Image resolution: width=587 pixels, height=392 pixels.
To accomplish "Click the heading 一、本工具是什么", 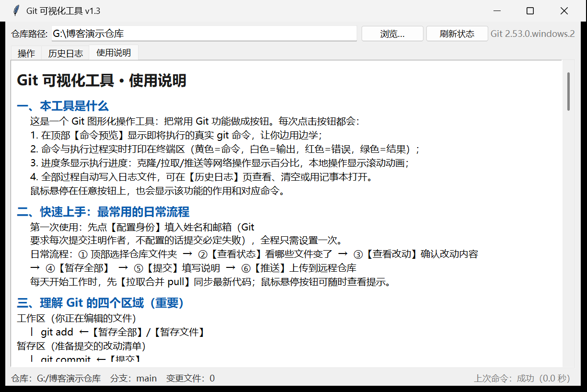I will pyautogui.click(x=63, y=106).
